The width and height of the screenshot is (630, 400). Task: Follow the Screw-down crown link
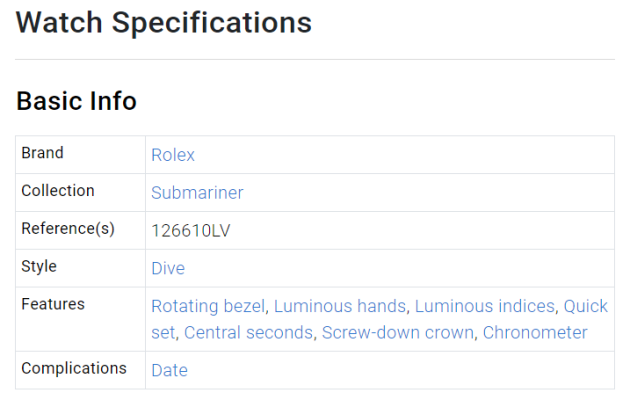[398, 333]
